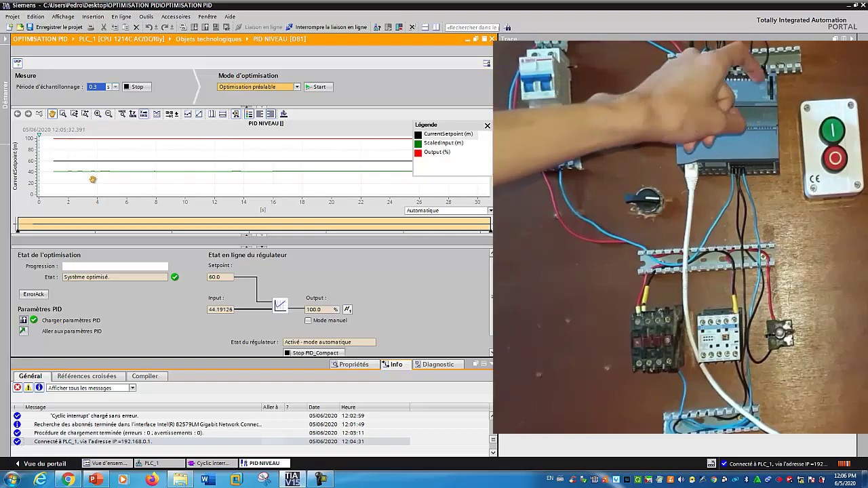This screenshot has height=488, width=868.
Task: Click the Setpoint value 60.0 field
Action: coord(220,277)
